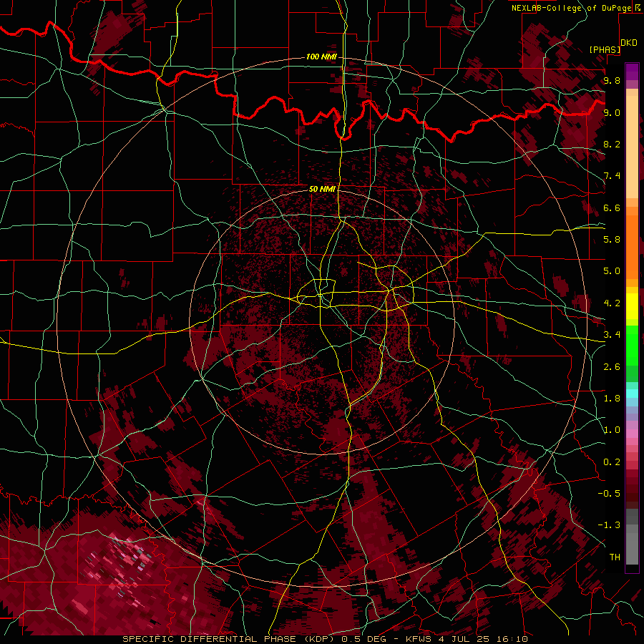The image size is (644, 644).
Task: Click the 2.6 value on color scale
Action: point(612,367)
